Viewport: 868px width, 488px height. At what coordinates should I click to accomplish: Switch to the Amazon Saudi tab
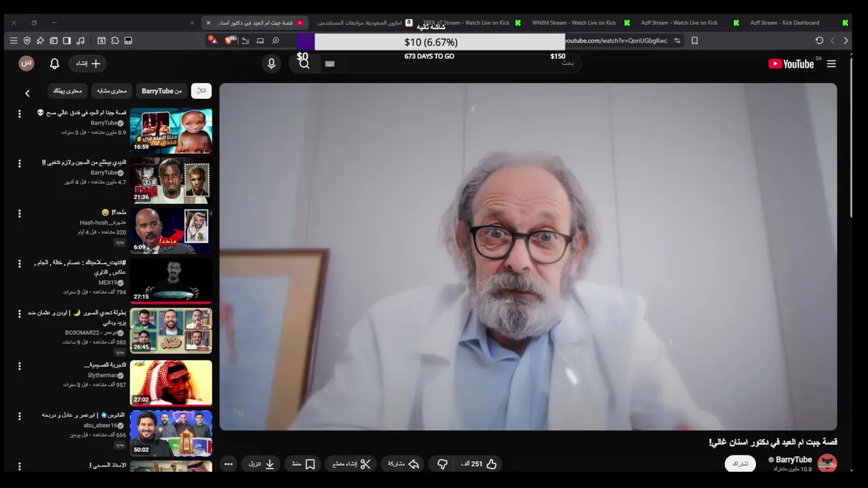tap(363, 22)
